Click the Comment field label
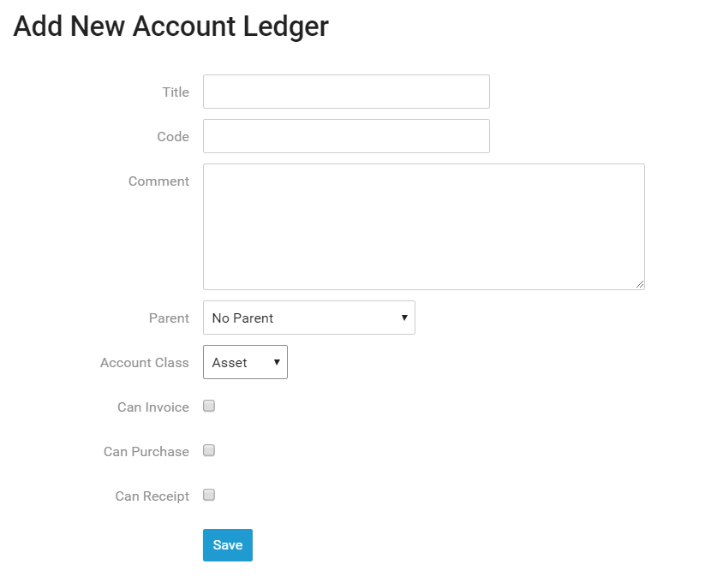This screenshot has width=705, height=588. (158, 181)
